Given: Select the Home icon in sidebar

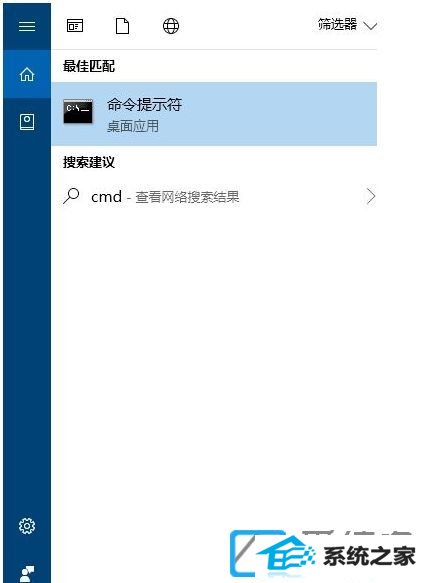Looking at the screenshot, I should point(27,74).
